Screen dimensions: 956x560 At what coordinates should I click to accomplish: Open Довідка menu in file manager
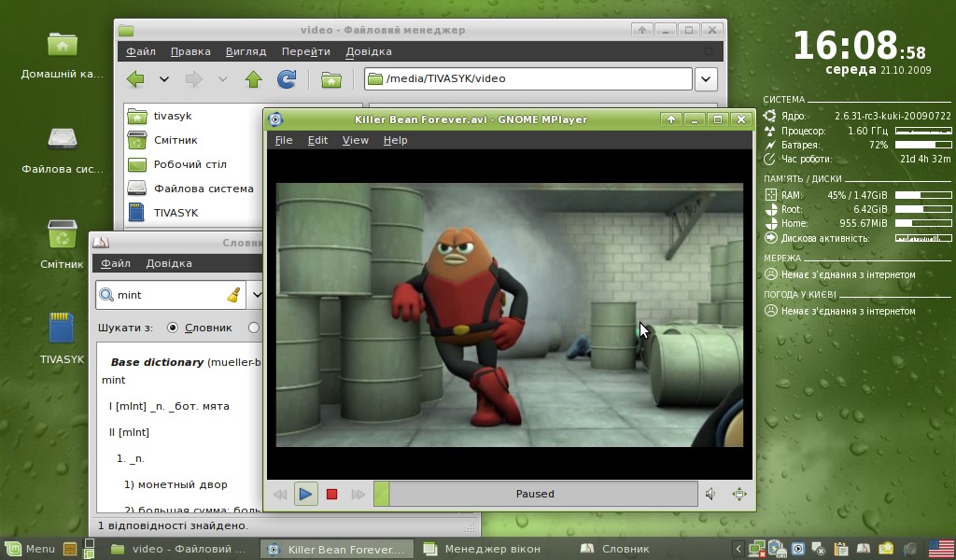pos(369,51)
